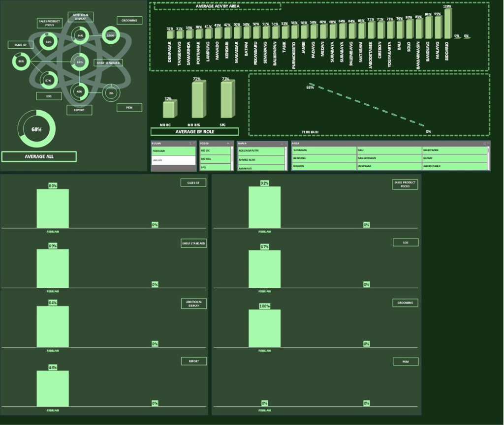
Task: Select AHMAD ALWI in the NAMA slicer
Action: coord(261,160)
